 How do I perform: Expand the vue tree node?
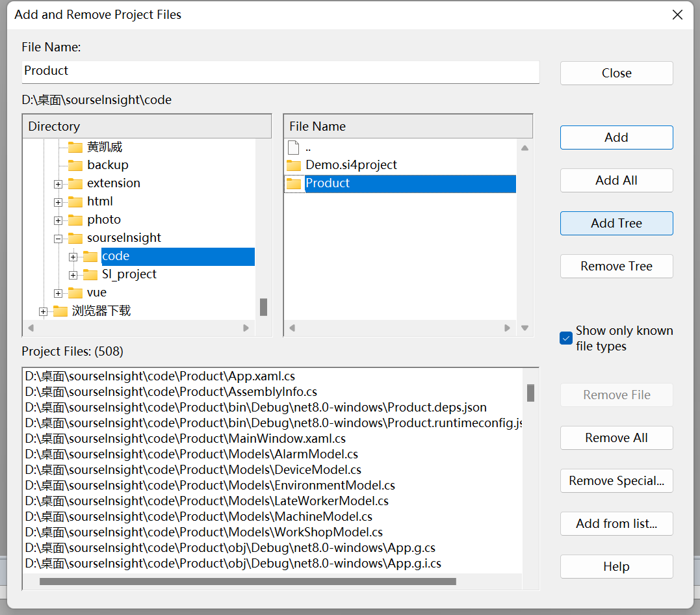(x=58, y=293)
